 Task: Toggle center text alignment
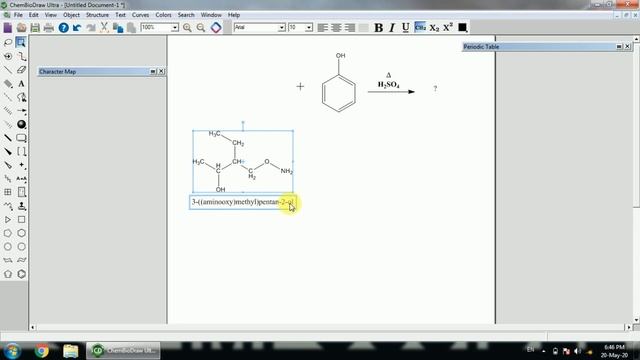336,27
